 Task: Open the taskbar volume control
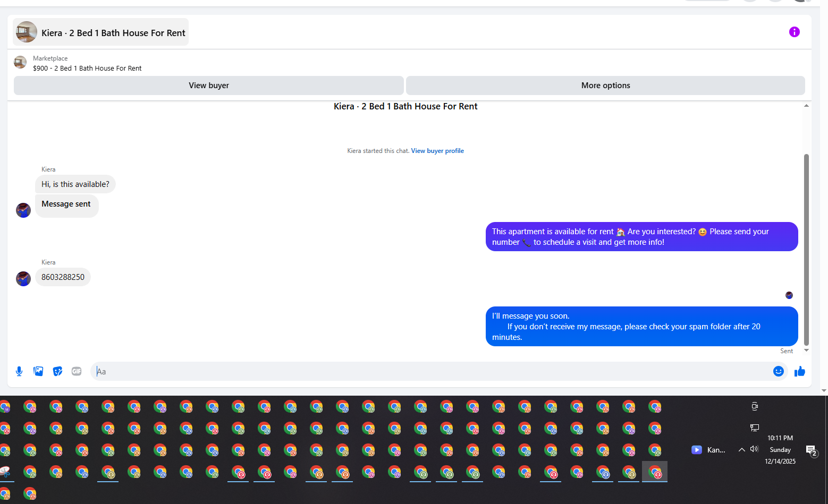[x=754, y=449]
